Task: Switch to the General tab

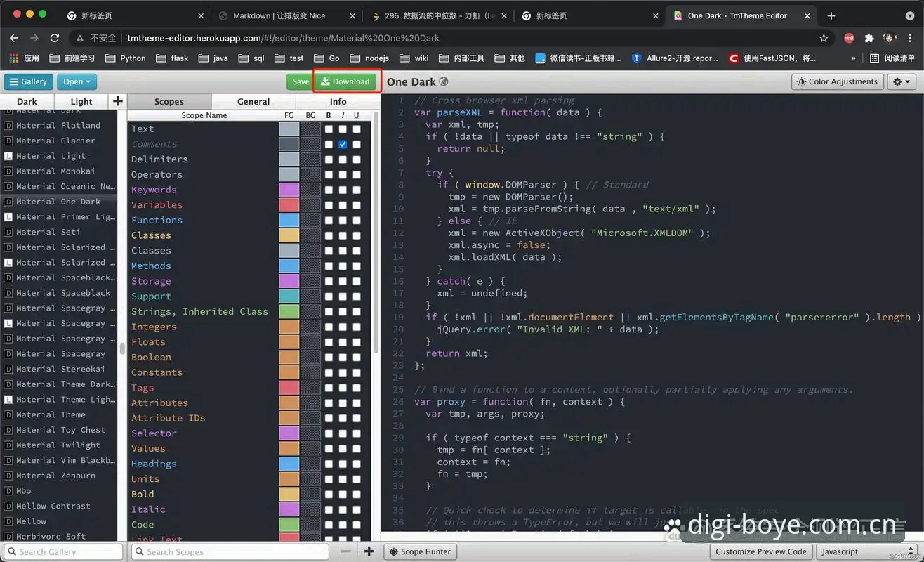Action: coord(253,101)
